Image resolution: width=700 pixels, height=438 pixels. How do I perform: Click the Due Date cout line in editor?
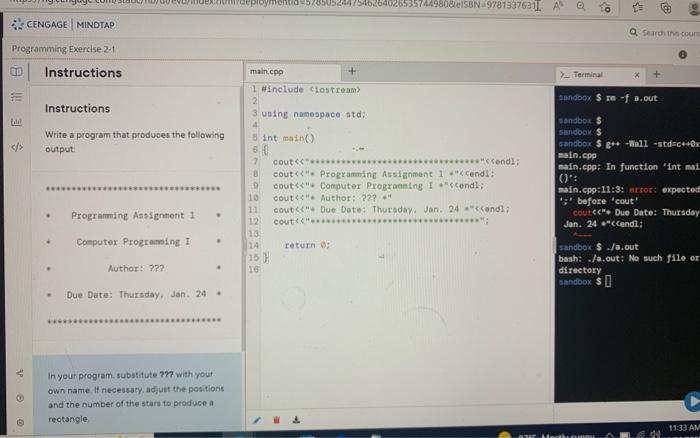[x=391, y=209]
